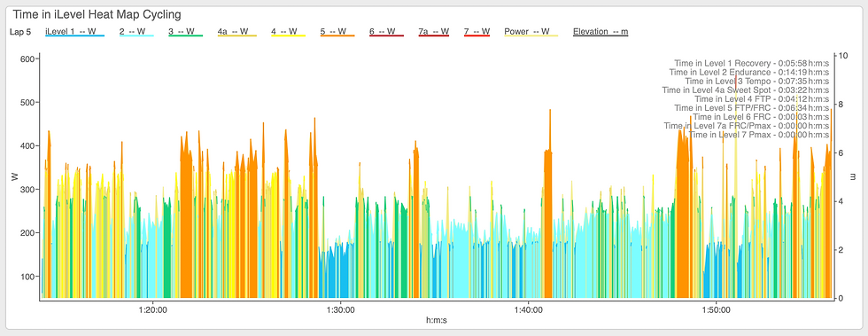Click the Lap 5 label
Screen dimensions: 868x336
click(x=20, y=32)
